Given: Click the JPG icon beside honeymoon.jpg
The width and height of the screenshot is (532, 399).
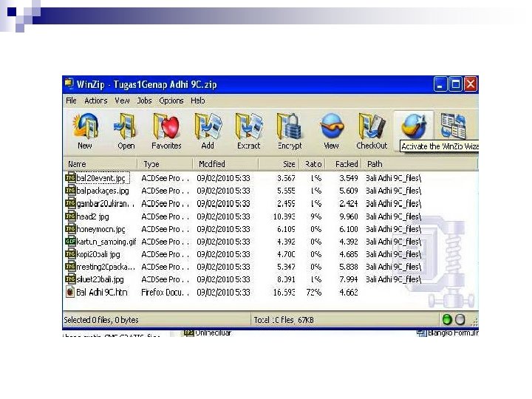Looking at the screenshot, I should coord(70,228).
